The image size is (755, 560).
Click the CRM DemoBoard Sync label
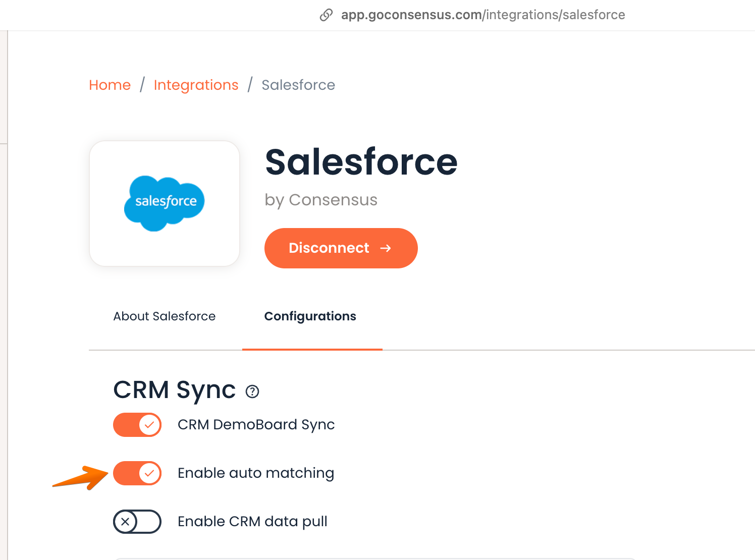click(256, 425)
